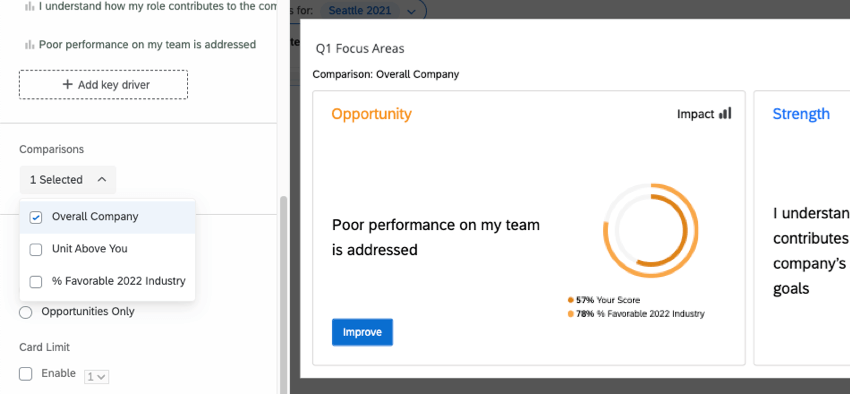Click the orange donut score chart
Viewport: 850px width, 394px height.
point(651,230)
